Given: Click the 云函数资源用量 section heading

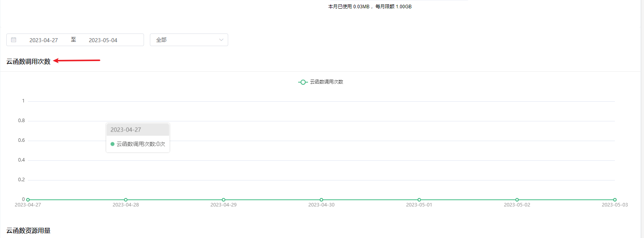Looking at the screenshot, I should pyautogui.click(x=28, y=231).
